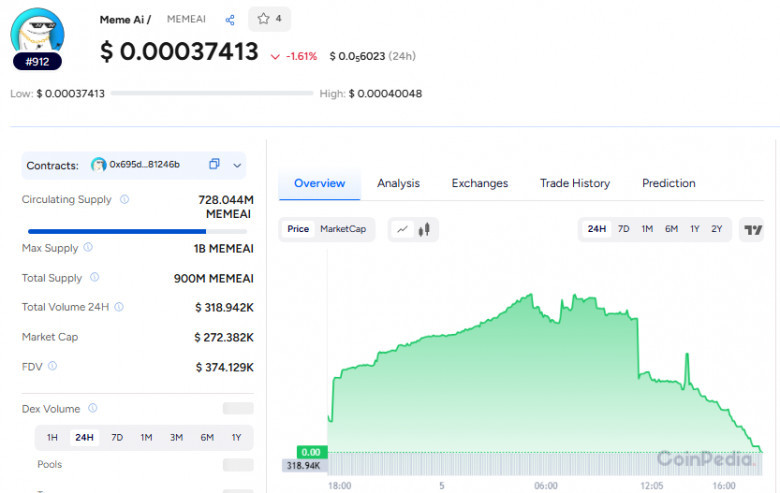
Task: Open the Prediction tab
Action: point(669,183)
